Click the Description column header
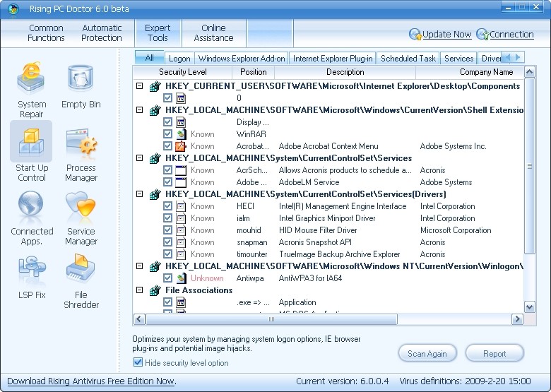 345,72
